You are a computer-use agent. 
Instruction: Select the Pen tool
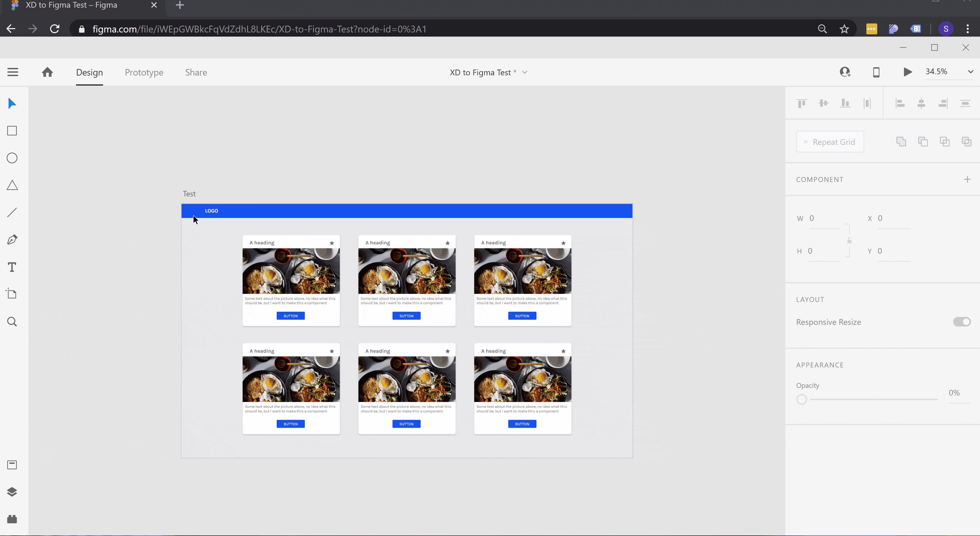(12, 240)
